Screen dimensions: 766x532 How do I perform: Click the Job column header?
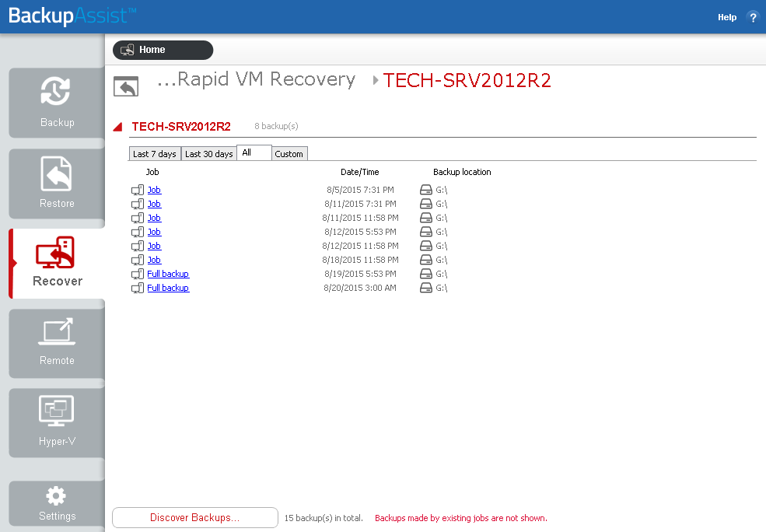pos(152,172)
